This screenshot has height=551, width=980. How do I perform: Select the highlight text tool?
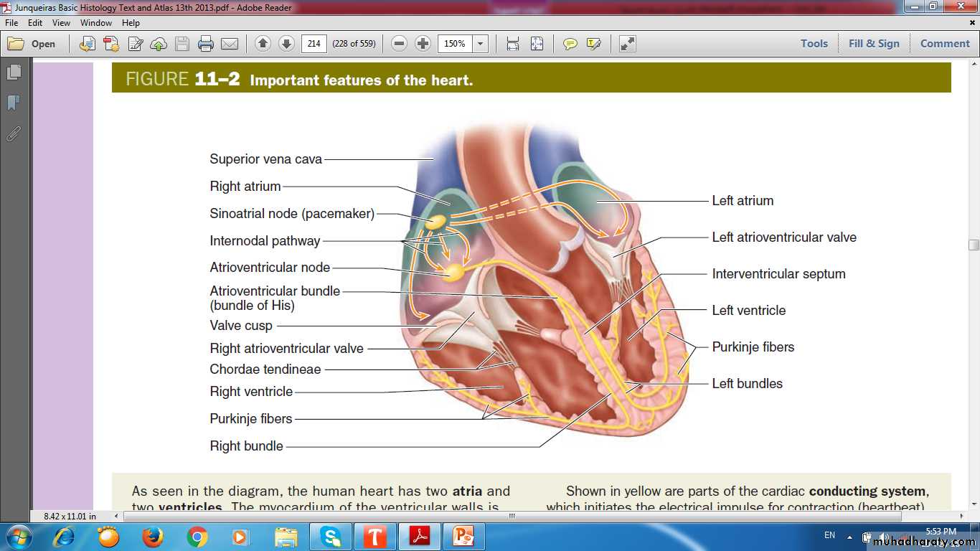tap(593, 44)
